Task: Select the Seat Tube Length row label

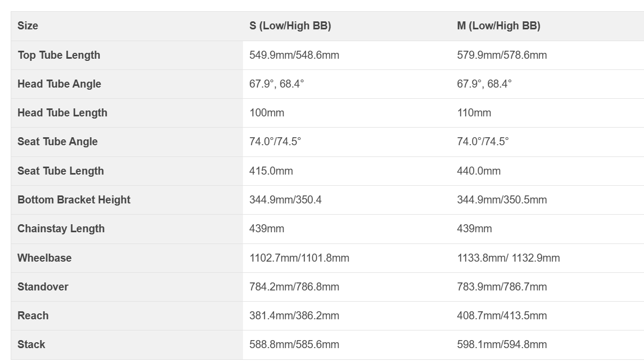Action: click(61, 171)
